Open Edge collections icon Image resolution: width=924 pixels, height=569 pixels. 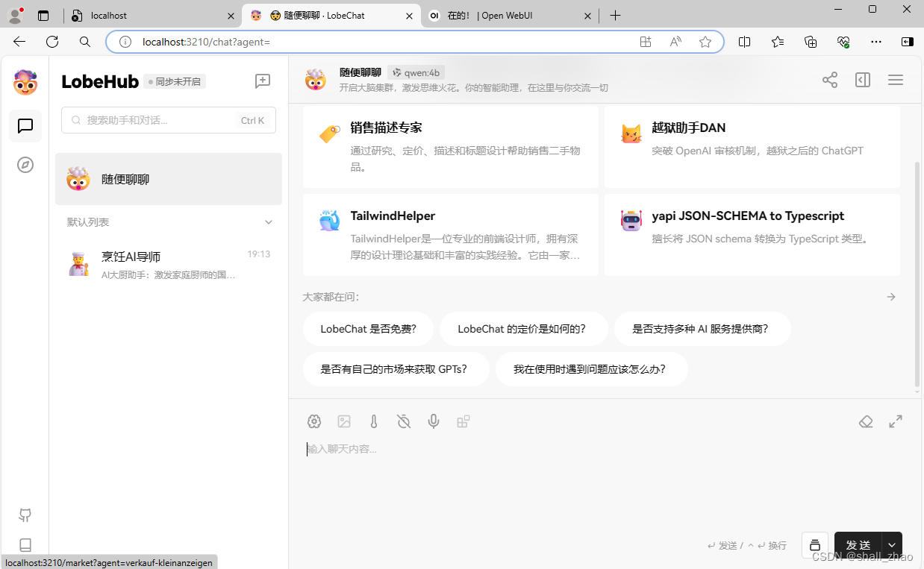[x=811, y=42]
